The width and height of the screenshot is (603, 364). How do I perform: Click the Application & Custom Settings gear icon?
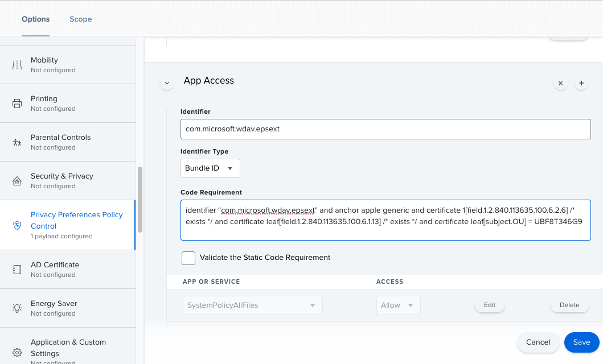[17, 352]
